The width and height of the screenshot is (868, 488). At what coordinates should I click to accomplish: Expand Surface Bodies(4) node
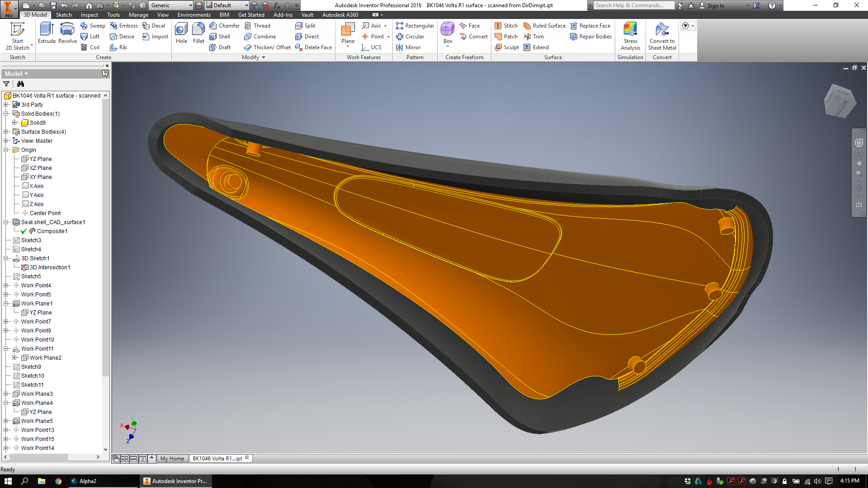tap(6, 131)
